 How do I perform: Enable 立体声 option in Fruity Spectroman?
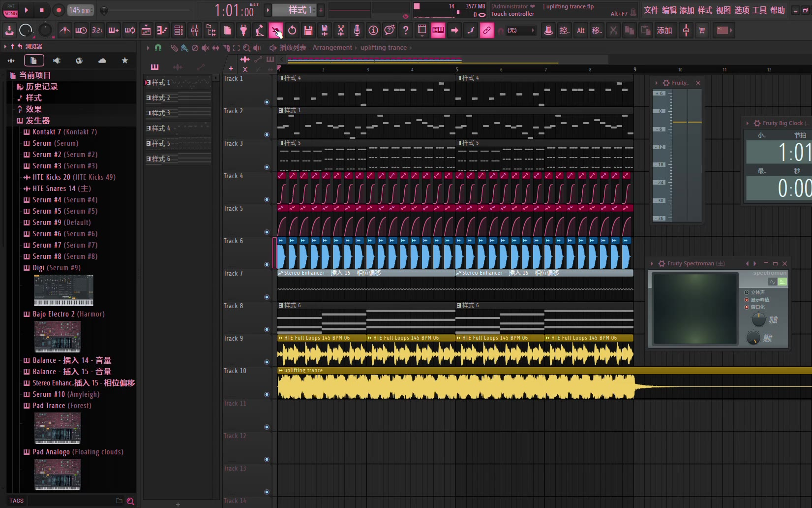coord(747,292)
